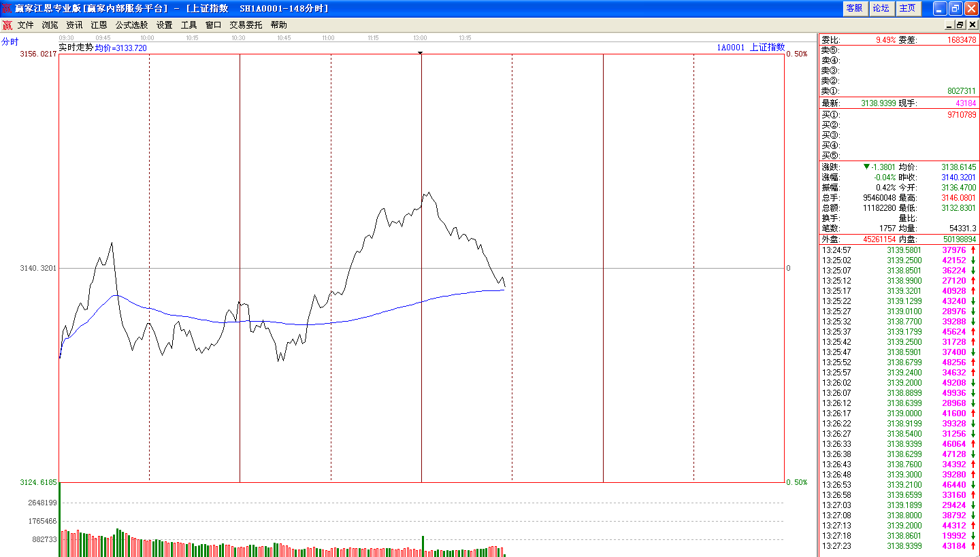Open the 公式选股 menu
The height and width of the screenshot is (557, 980).
131,24
